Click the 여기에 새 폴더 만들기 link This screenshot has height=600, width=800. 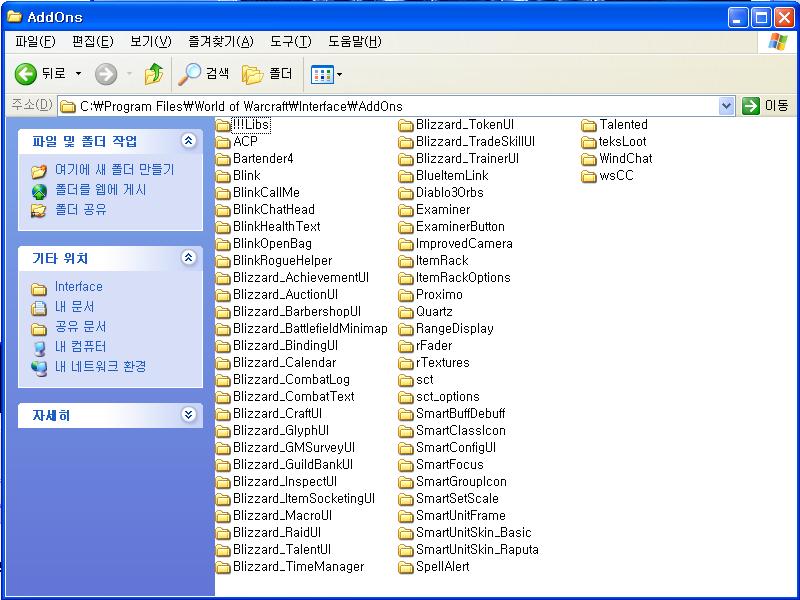tap(114, 169)
